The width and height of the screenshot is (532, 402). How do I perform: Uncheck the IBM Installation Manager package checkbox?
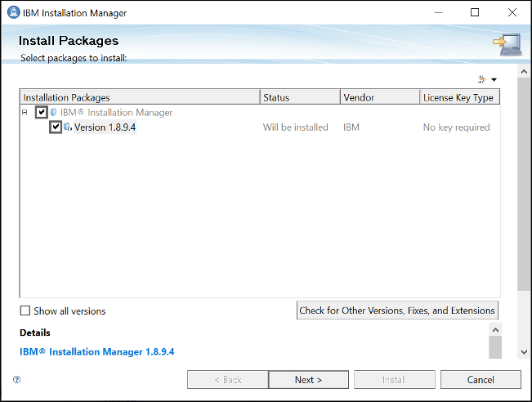42,112
